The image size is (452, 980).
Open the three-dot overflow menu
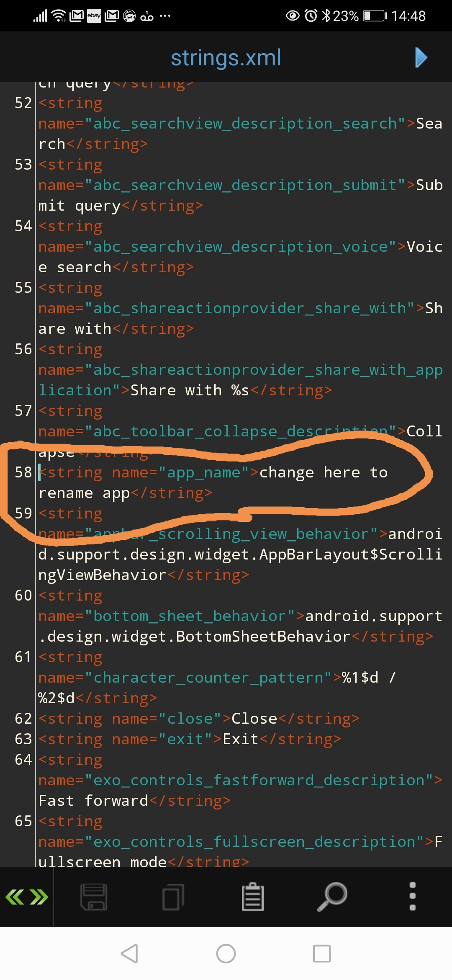pyautogui.click(x=412, y=896)
